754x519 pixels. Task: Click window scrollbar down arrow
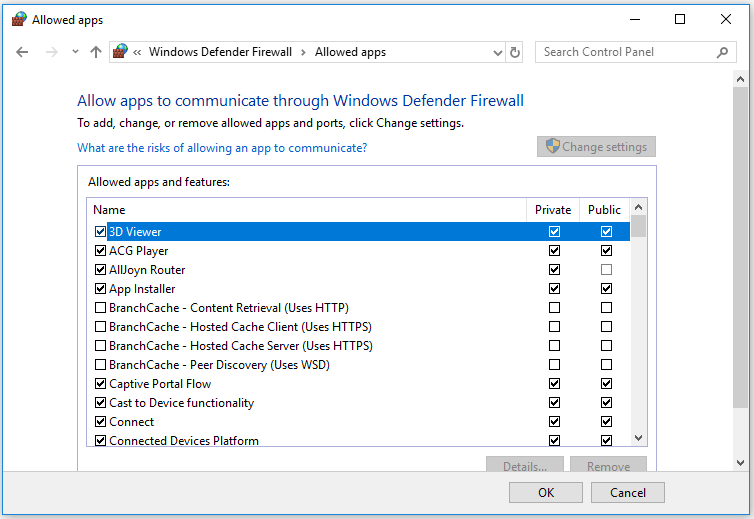[741, 463]
